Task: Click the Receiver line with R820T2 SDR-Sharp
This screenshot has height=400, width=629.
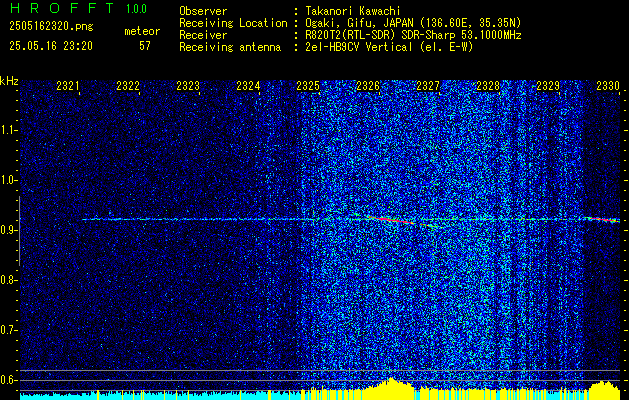Action: click(350, 35)
